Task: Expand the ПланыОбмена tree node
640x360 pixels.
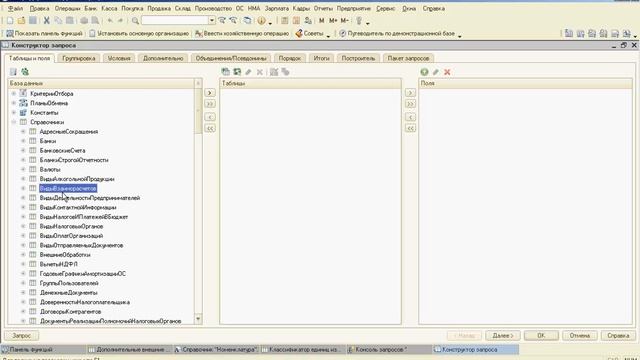Action: coord(13,103)
